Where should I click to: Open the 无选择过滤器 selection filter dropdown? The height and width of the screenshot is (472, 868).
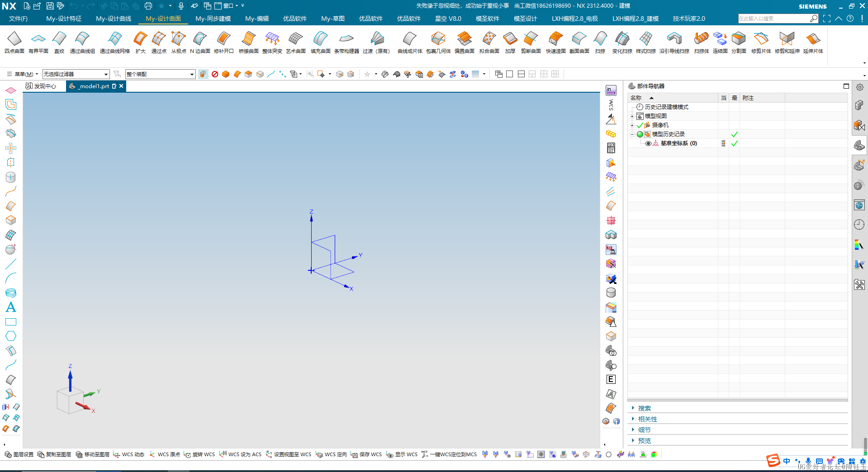[76, 74]
